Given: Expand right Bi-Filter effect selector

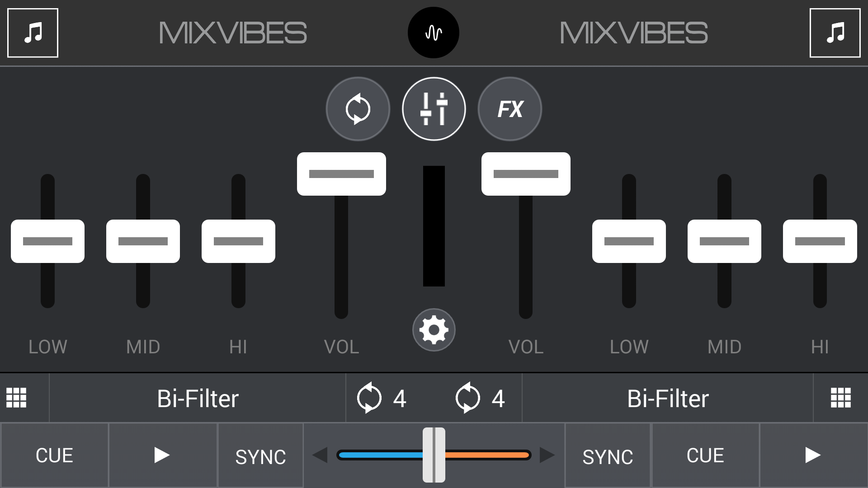Looking at the screenshot, I should [668, 398].
